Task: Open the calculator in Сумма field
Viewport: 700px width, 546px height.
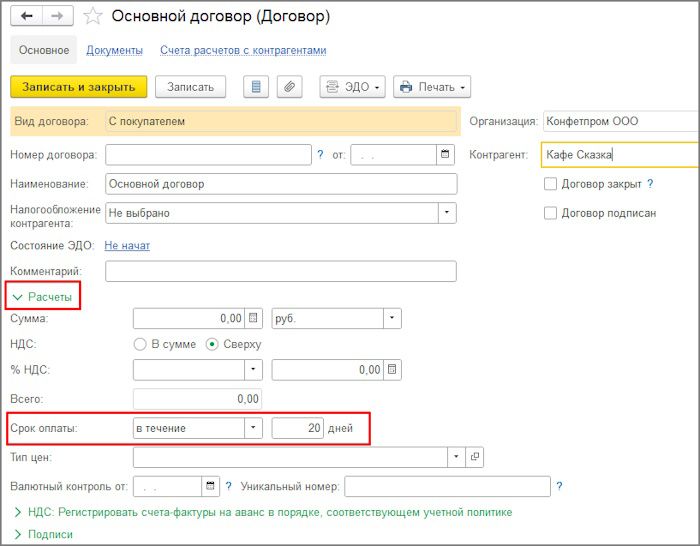Action: coord(253,318)
